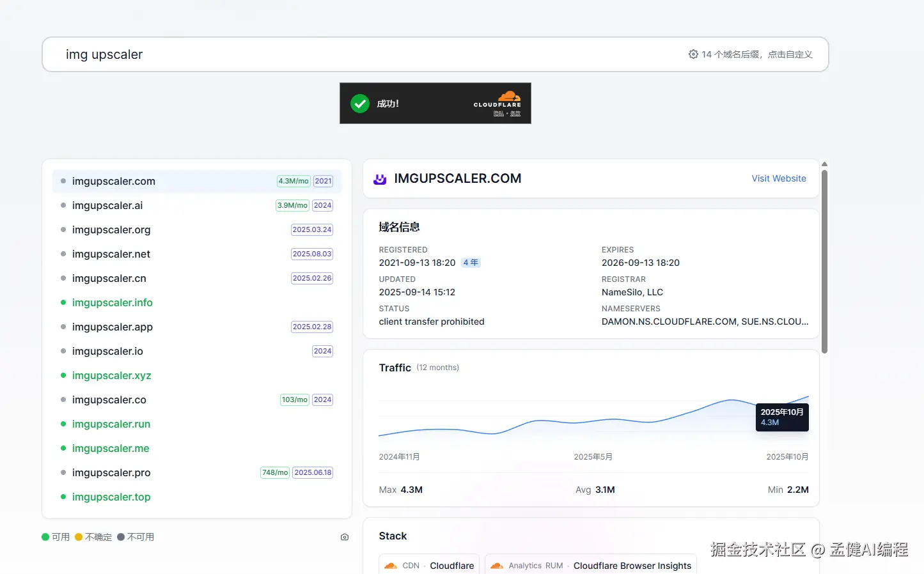
Task: Click the 2025年10月 chart tooltip
Action: [782, 417]
